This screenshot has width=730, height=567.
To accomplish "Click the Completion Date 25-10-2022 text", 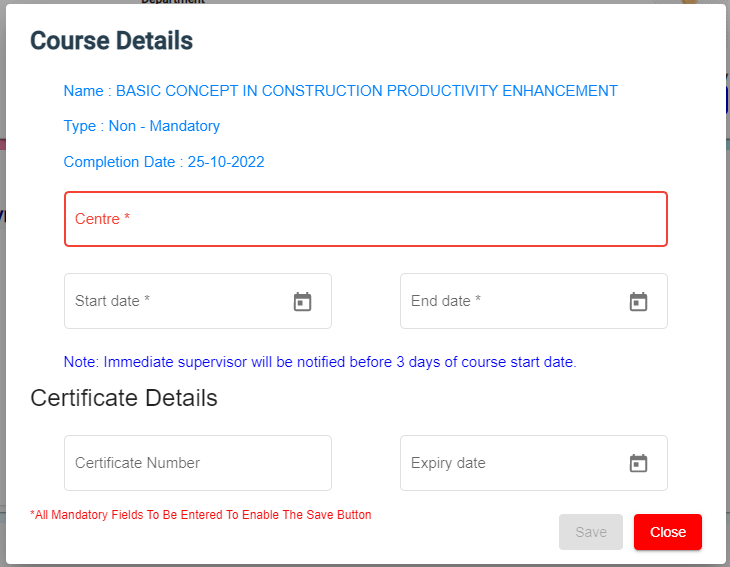I will click(163, 161).
